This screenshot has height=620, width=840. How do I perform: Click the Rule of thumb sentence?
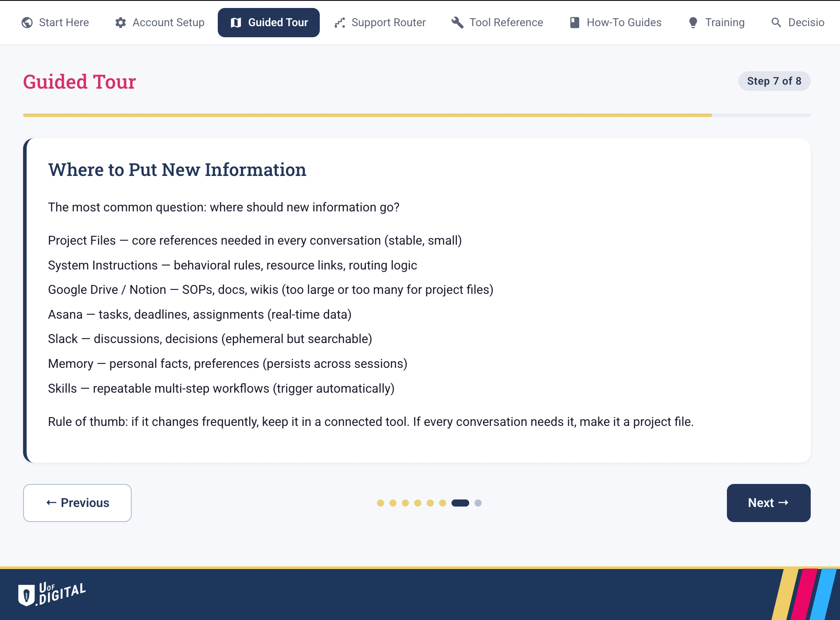371,422
